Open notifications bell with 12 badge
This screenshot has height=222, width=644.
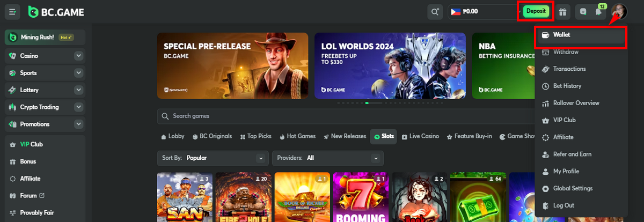[598, 12]
